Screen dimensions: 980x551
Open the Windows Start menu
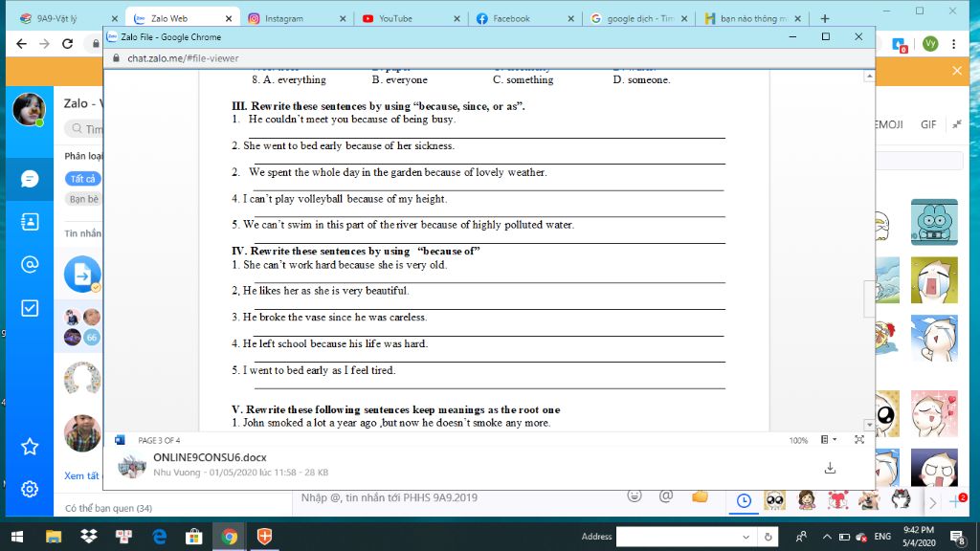(x=17, y=537)
